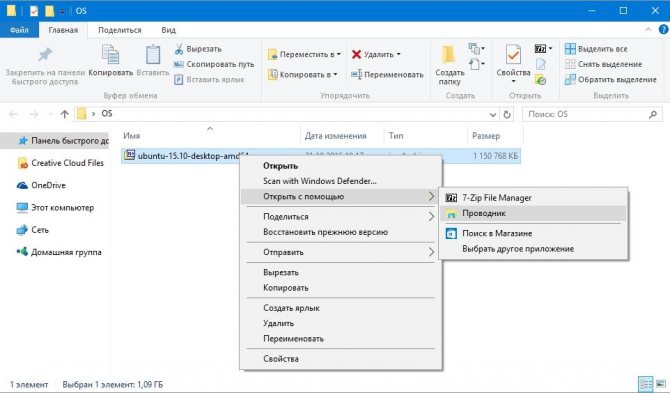Expand the Delete dropdown arrow
Screen dimensions: 670x393
399,54
